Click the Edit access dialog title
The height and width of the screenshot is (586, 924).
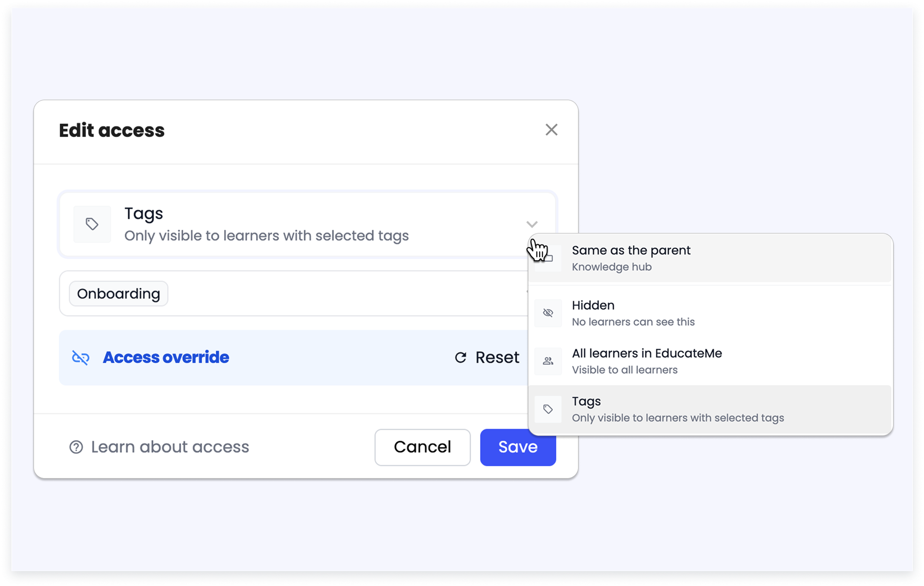[112, 130]
